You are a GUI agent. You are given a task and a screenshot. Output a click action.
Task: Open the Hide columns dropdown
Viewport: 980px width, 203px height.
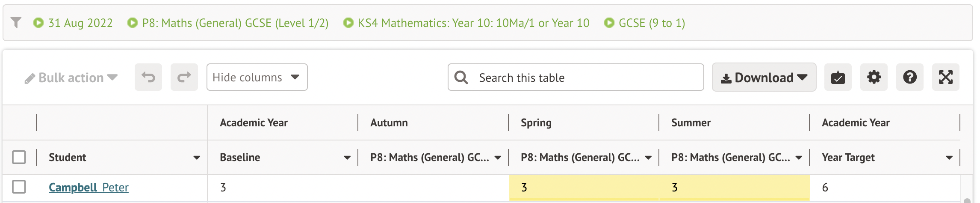(257, 78)
